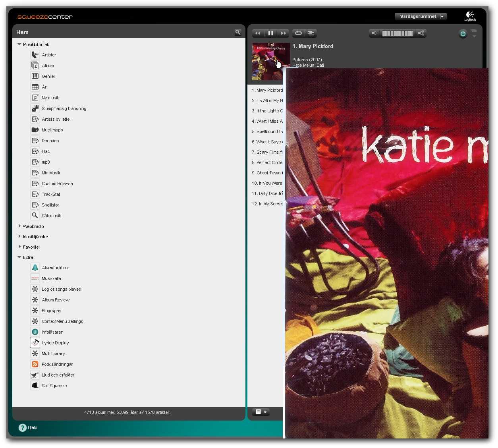This screenshot has height=448, width=498.
Task: Click the volume down speaker icon
Action: pos(374,33)
